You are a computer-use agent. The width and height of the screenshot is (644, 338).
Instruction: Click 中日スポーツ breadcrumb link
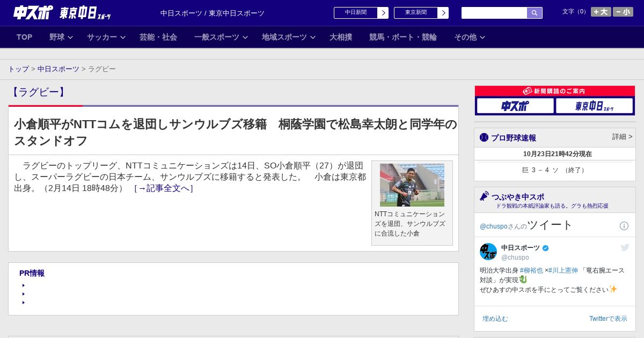58,69
